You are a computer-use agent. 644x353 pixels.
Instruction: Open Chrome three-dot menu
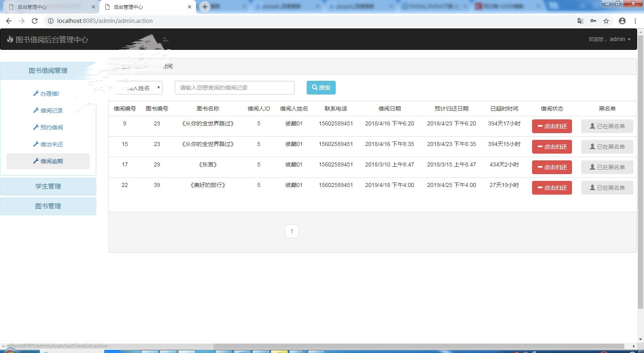pyautogui.click(x=635, y=21)
